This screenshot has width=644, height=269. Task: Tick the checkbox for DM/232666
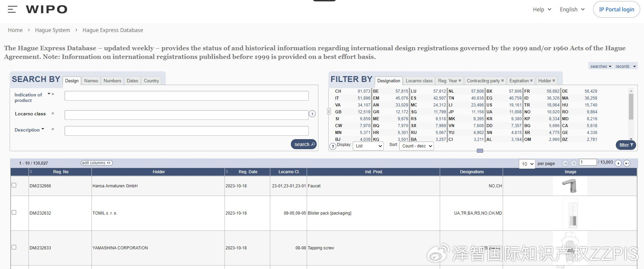(x=14, y=185)
